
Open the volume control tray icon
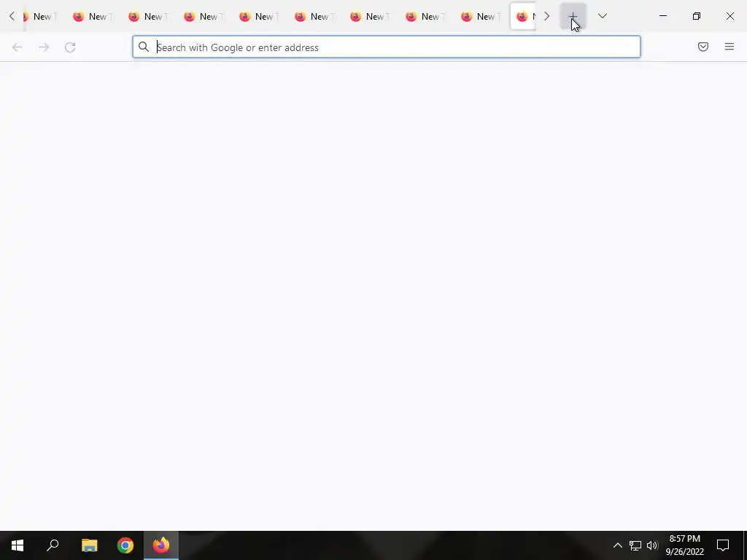(652, 545)
